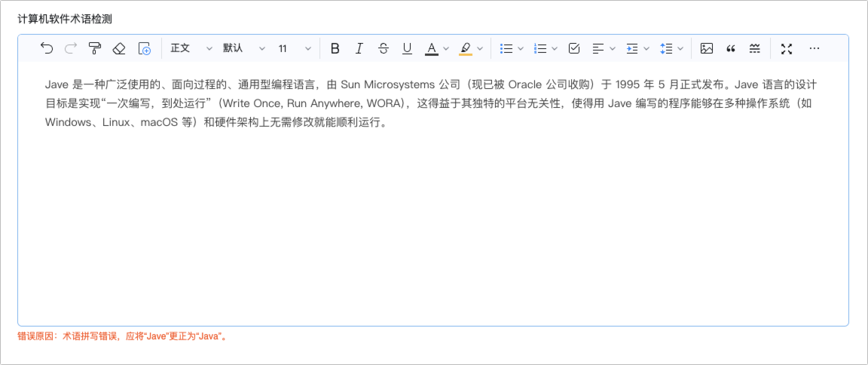
Task: Expand the numbered list style arrow
Action: 555,48
